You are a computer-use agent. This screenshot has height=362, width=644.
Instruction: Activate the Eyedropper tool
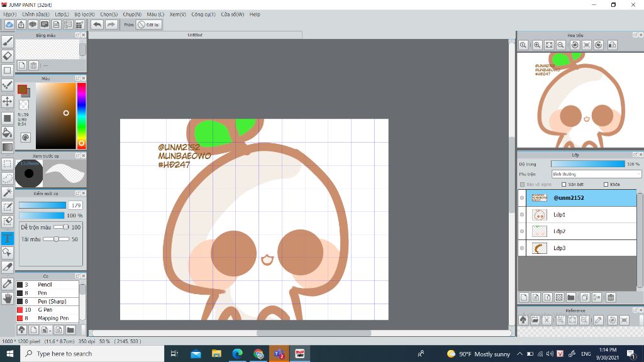click(x=8, y=283)
